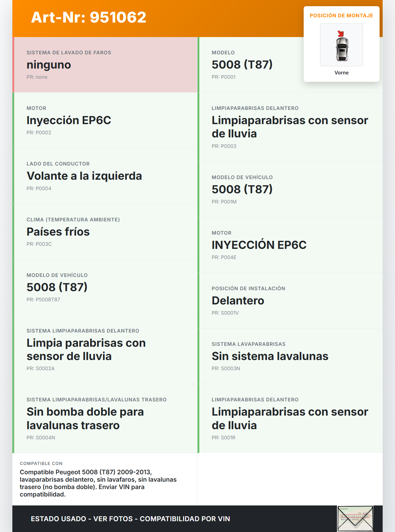Screen dimensions: 395x532
Task: Click the PR: S001R code
Action: point(223,438)
